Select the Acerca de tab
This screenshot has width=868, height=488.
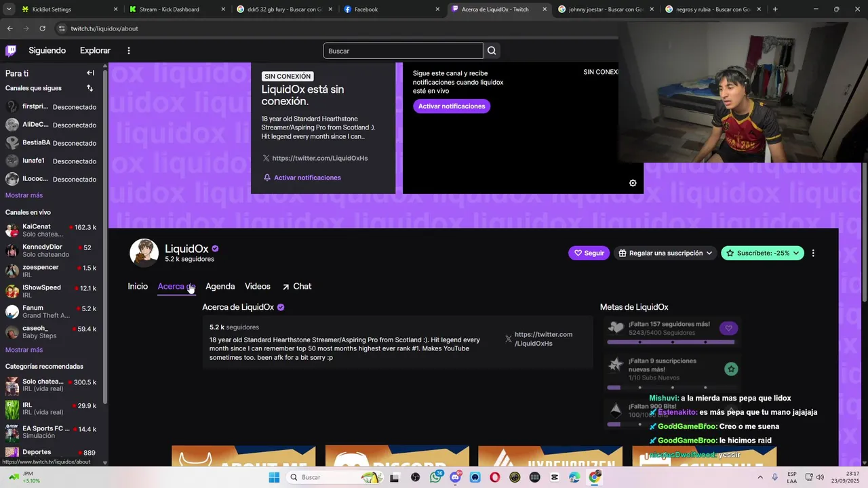(176, 286)
